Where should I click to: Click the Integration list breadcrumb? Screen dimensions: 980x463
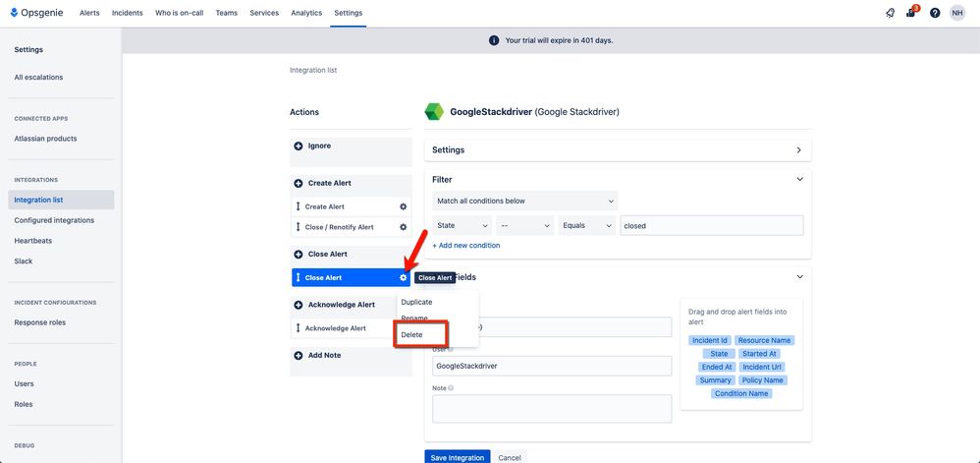point(313,70)
